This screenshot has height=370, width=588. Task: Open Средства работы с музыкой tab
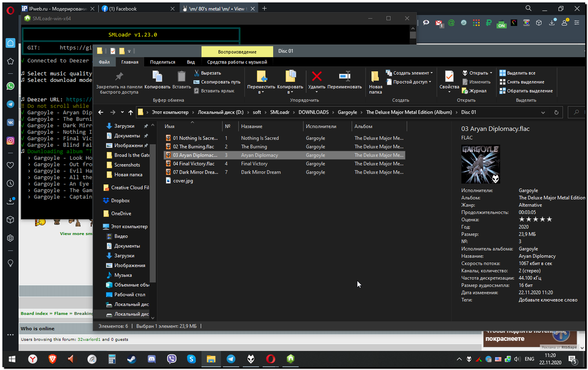237,62
